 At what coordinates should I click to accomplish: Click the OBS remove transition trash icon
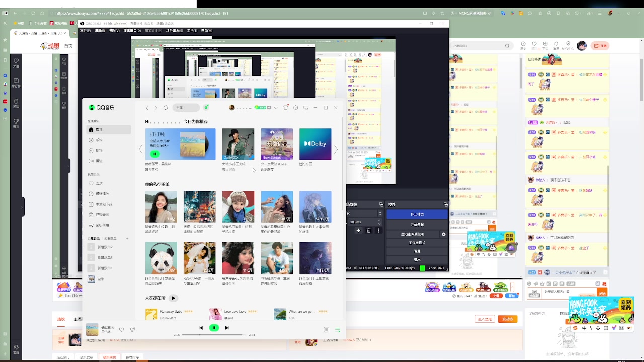click(x=368, y=231)
